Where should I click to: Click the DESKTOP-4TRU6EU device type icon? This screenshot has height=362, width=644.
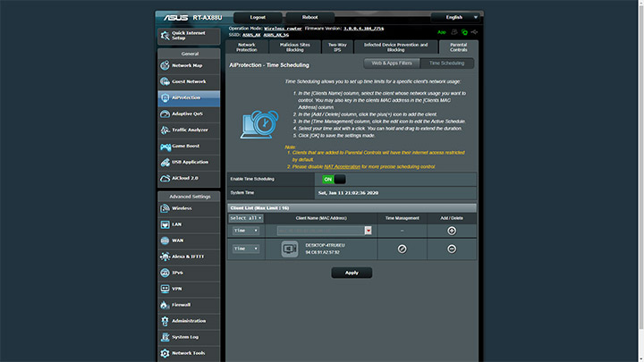click(x=290, y=248)
